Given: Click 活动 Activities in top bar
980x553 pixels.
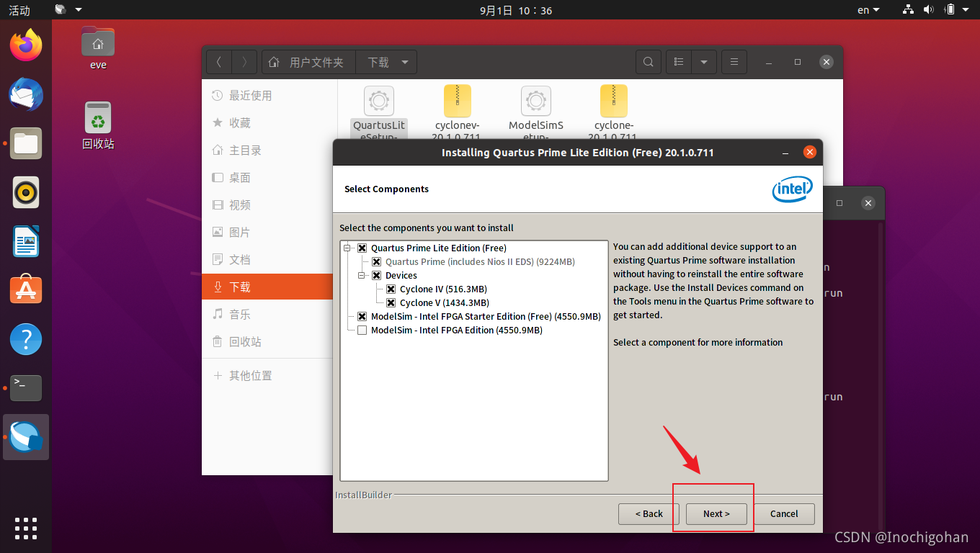Looking at the screenshot, I should tap(19, 10).
